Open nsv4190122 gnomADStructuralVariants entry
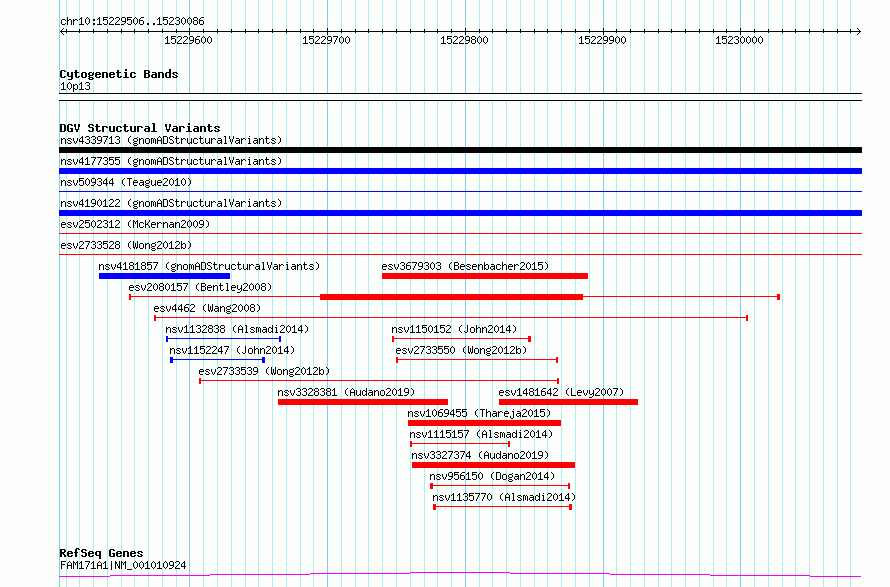Image resolution: width=890 pixels, height=587 pixels. (171, 203)
